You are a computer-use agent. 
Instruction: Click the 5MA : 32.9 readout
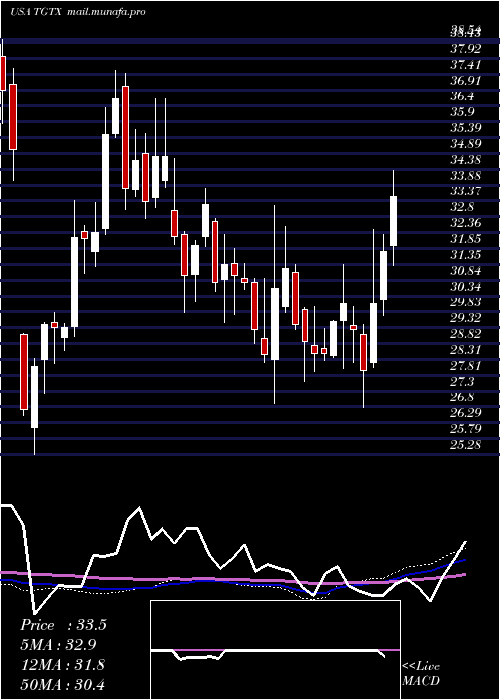(x=58, y=645)
